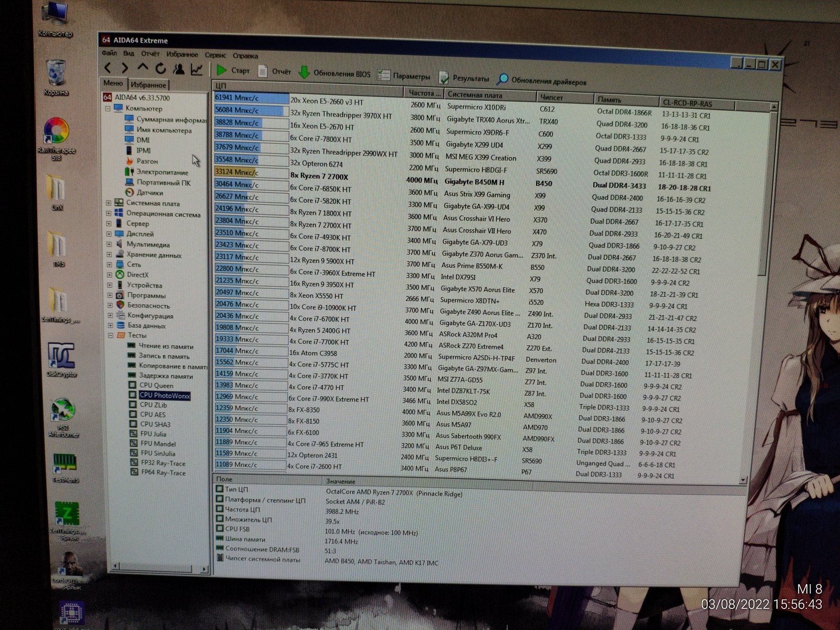
Task: Open the Сервис menu
Action: (216, 55)
